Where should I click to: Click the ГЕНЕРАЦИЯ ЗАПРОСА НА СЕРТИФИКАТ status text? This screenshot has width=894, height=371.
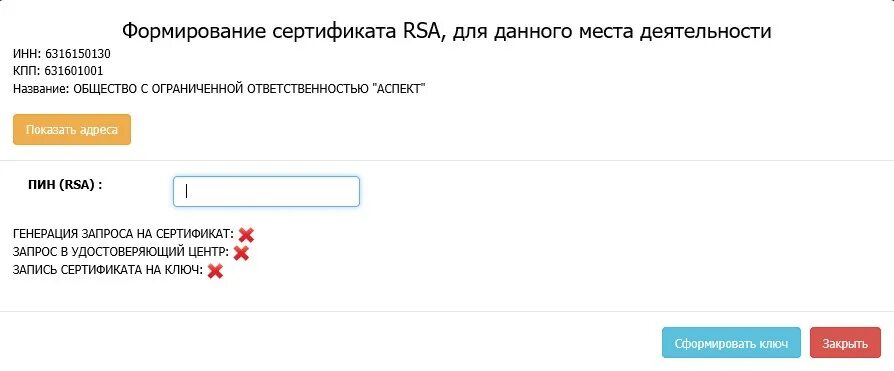coord(123,234)
